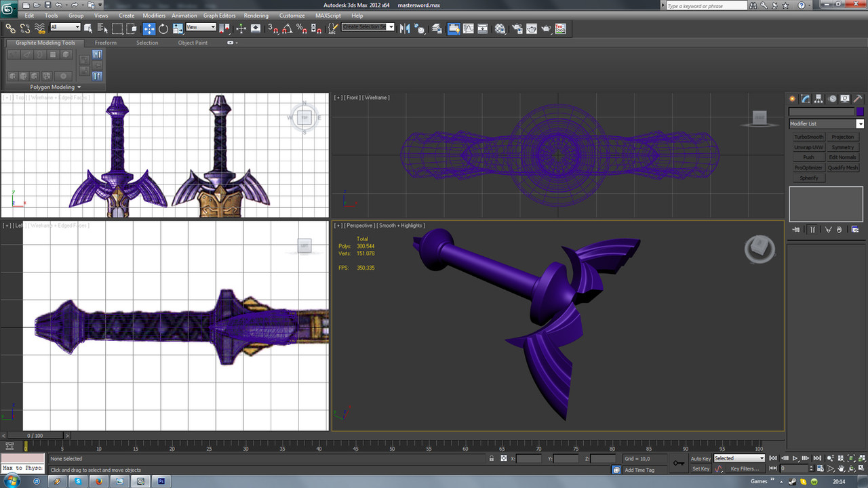Expand the Polygon Modeling panel arrow
Screen dimensions: 868x488
pos(79,87)
